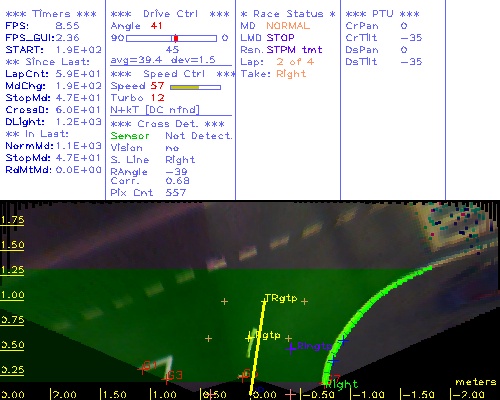Image resolution: width=500 pixels, height=400 pixels.
Task: Click the STOP value beside LMD
Action: 280,38
